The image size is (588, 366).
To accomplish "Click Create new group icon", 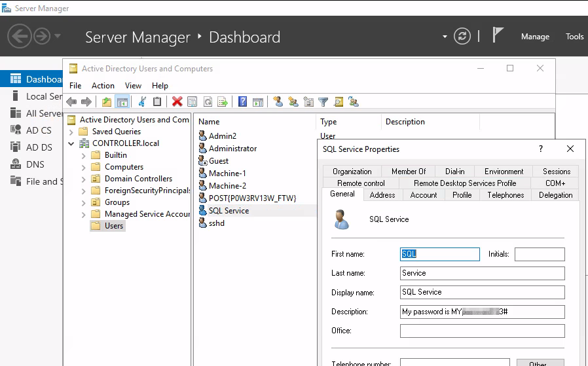I will coord(293,101).
